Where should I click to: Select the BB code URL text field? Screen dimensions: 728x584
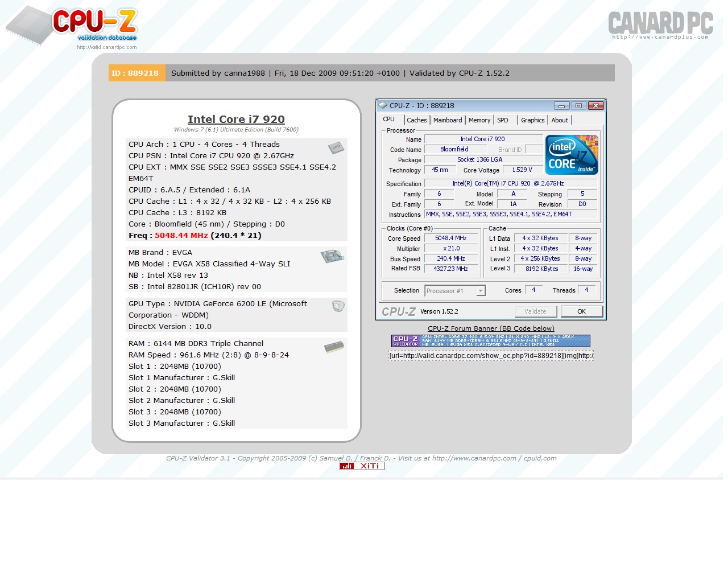[x=491, y=356]
